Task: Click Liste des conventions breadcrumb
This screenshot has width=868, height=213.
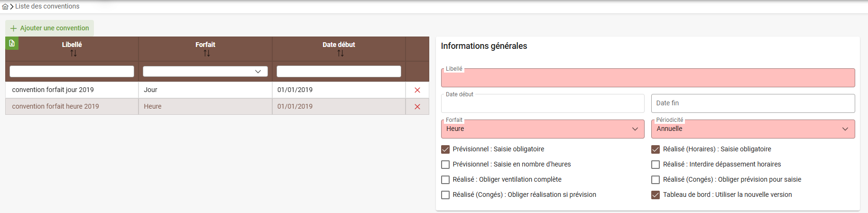Action: (47, 7)
